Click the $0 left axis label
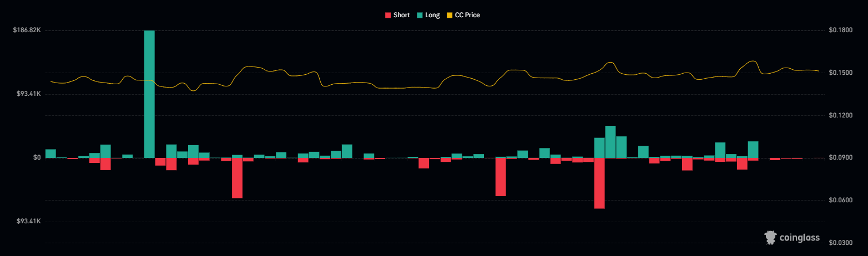Viewport: 868px width, 256px height. tap(37, 158)
